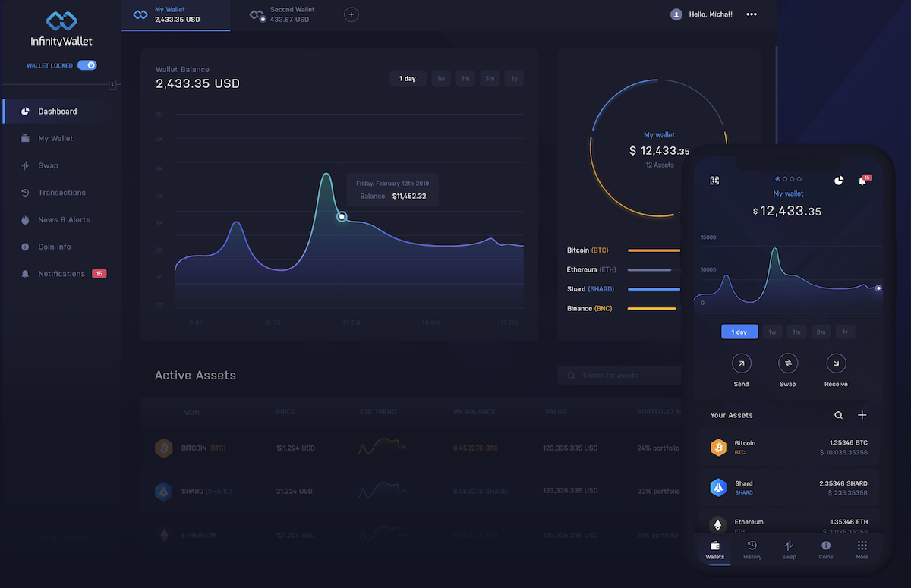
Task: Click the Search for assets field
Action: [x=621, y=376]
